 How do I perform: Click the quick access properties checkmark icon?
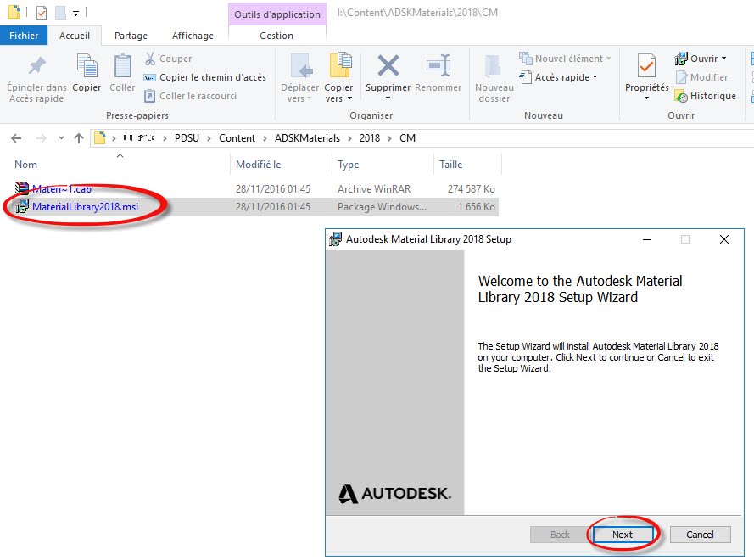pos(42,13)
